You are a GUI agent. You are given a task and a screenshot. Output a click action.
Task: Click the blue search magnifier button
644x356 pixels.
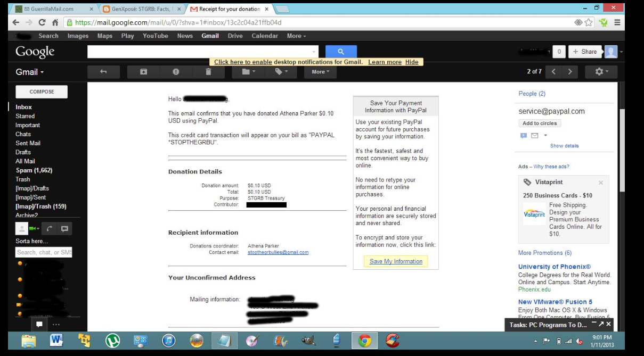coord(341,52)
